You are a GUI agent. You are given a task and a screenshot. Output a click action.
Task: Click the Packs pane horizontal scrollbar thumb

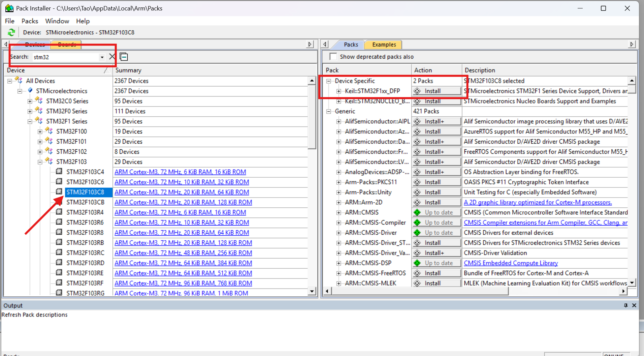pyautogui.click(x=420, y=291)
